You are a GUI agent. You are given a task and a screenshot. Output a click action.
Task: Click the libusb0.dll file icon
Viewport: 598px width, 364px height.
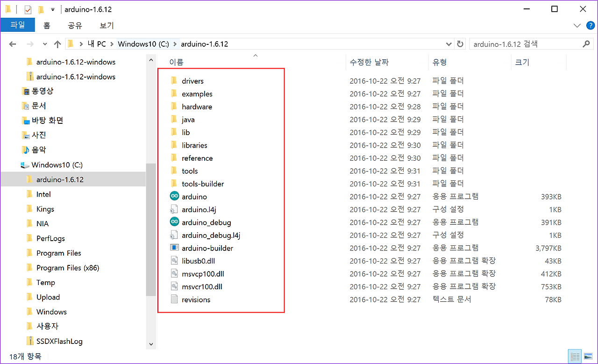click(x=174, y=261)
